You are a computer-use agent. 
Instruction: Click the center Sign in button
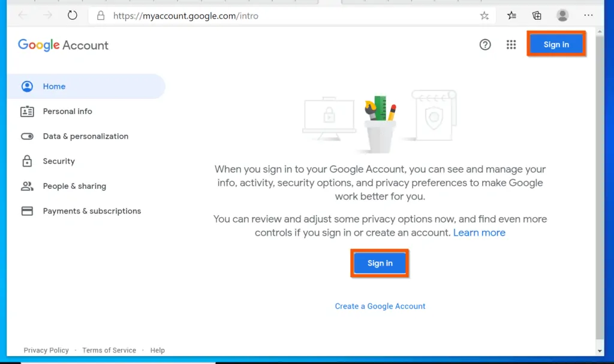380,263
